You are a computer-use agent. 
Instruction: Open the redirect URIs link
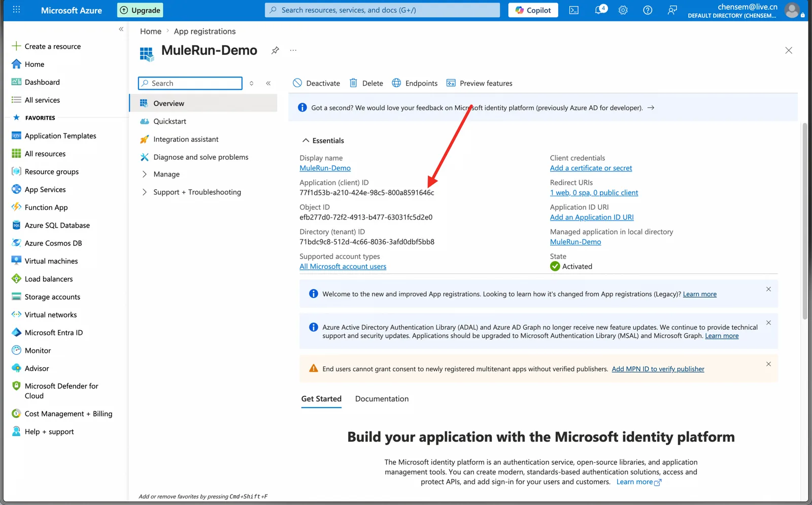(x=594, y=193)
